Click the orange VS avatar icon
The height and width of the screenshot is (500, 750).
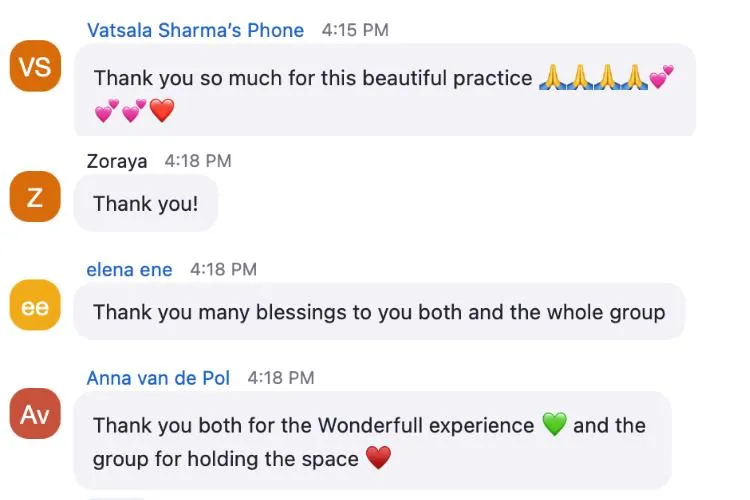tap(35, 67)
